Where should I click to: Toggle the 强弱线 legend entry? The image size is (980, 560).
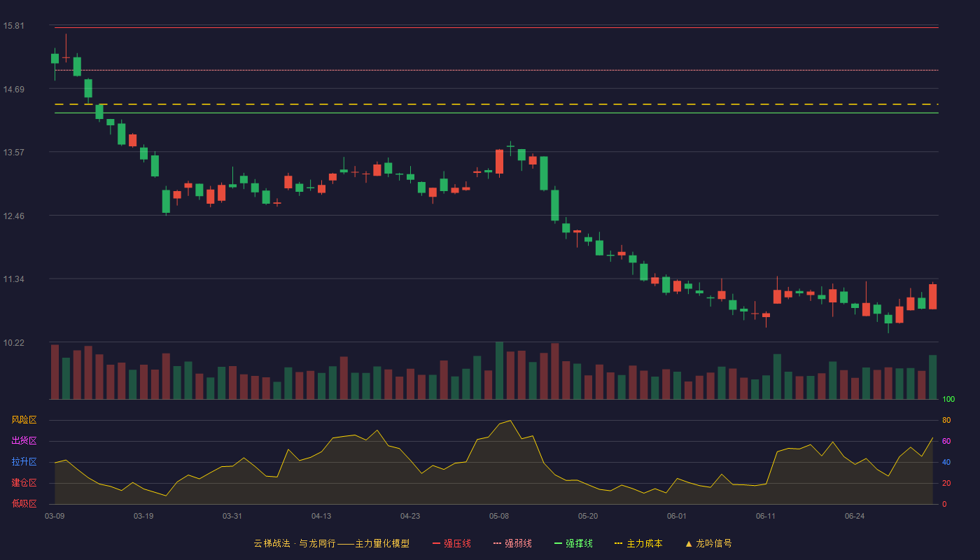512,543
